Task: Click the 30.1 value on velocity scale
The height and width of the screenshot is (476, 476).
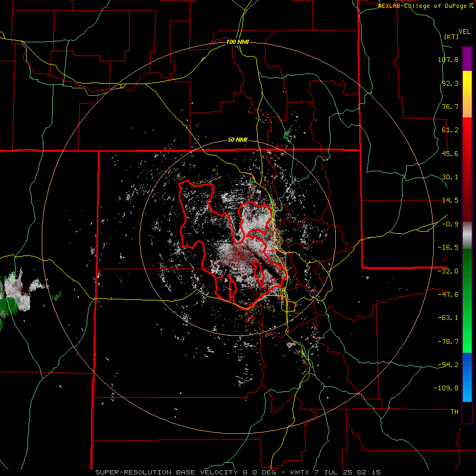Action: pyautogui.click(x=450, y=177)
